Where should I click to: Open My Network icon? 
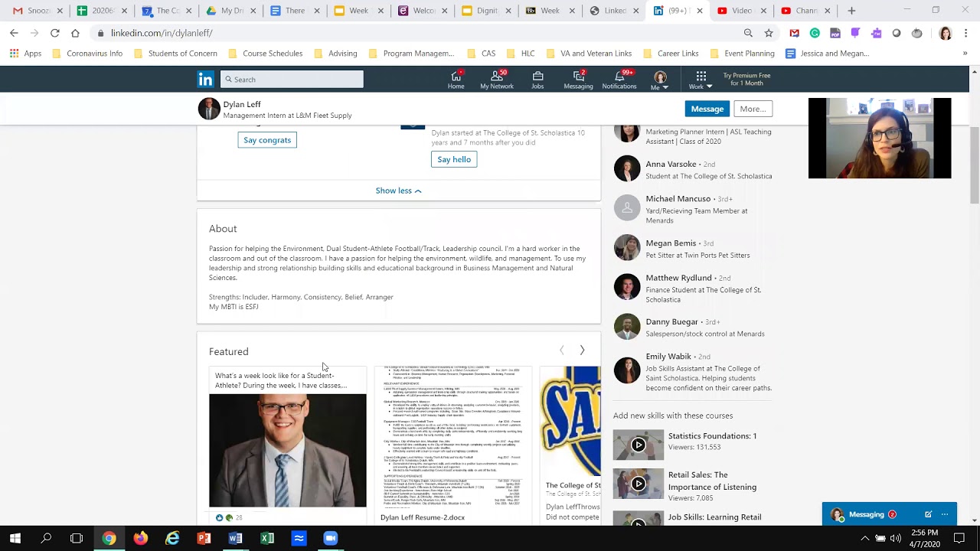(x=497, y=80)
